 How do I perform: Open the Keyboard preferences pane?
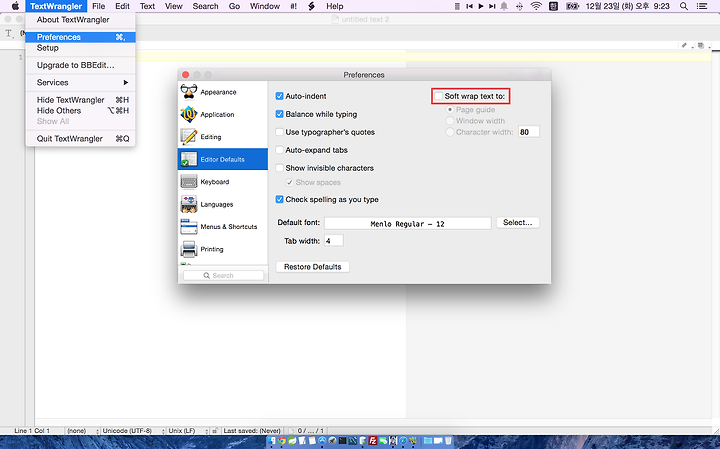(x=222, y=182)
